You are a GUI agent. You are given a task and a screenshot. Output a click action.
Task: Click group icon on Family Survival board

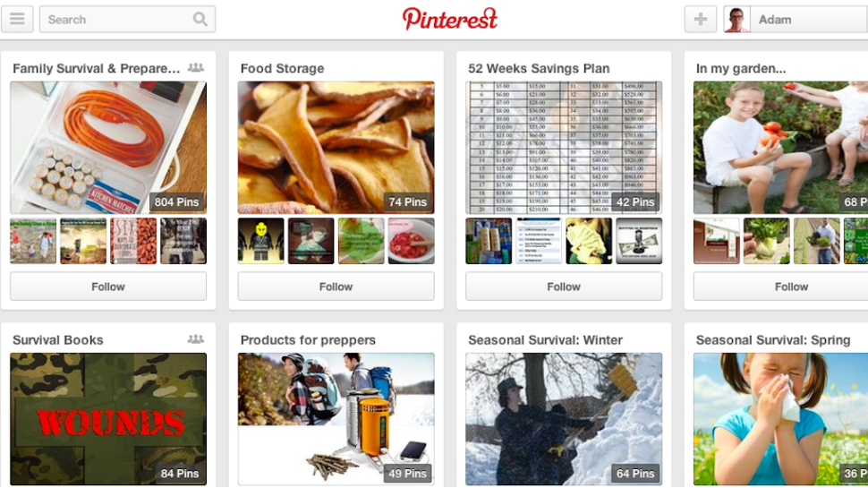tap(195, 67)
